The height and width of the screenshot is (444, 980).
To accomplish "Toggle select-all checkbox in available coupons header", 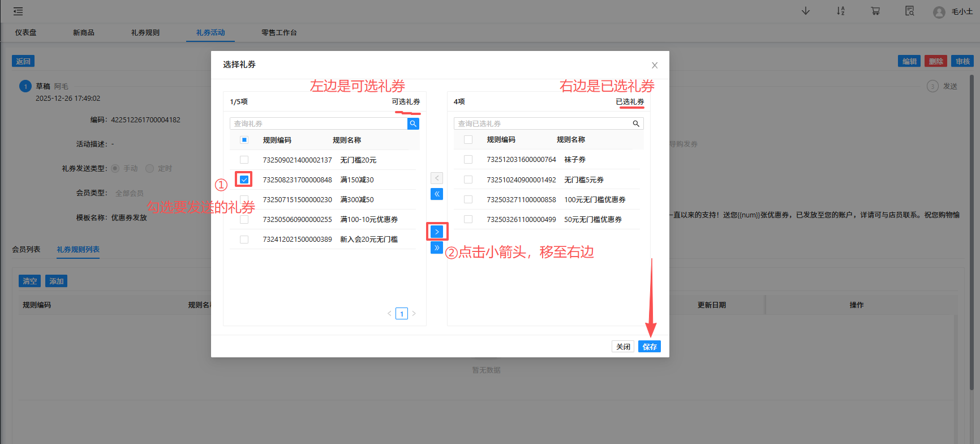I will click(x=244, y=140).
